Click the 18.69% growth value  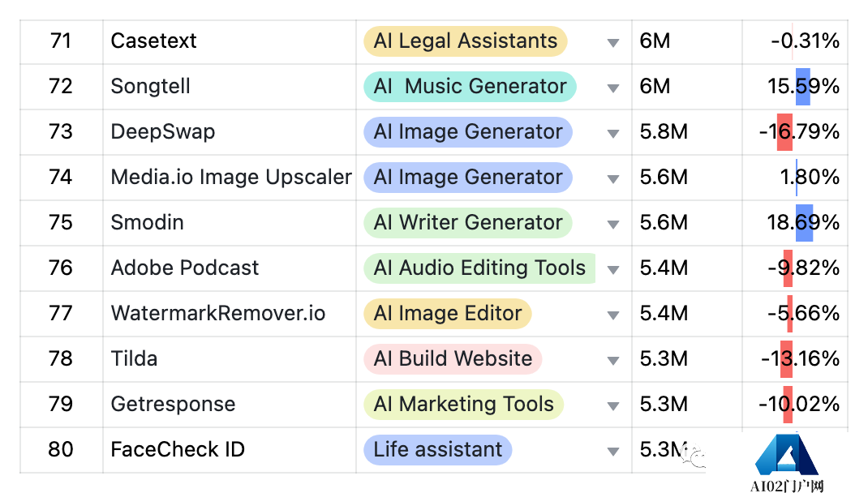coord(803,223)
